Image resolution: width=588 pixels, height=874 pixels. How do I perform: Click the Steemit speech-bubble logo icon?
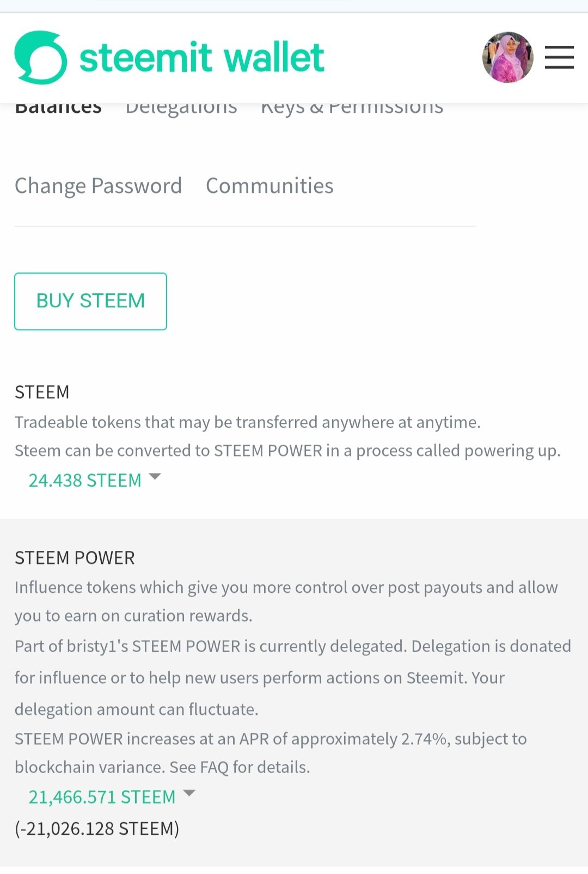click(x=41, y=57)
